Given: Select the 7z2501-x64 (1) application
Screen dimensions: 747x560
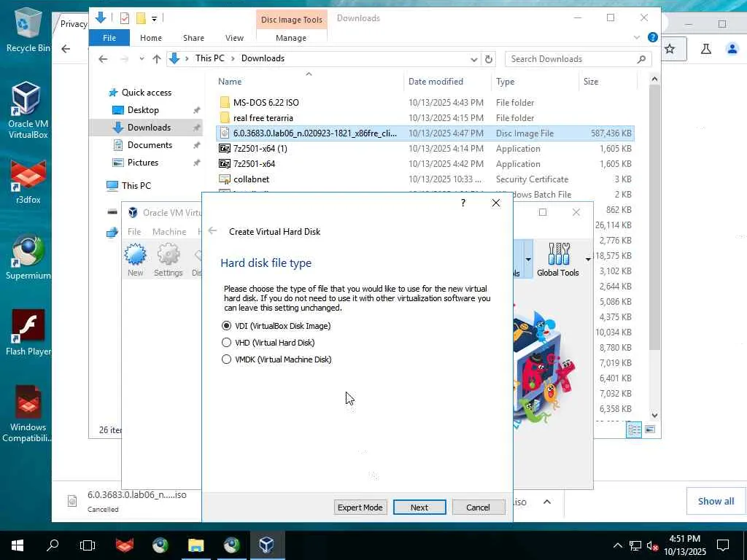Looking at the screenshot, I should click(x=425, y=149).
